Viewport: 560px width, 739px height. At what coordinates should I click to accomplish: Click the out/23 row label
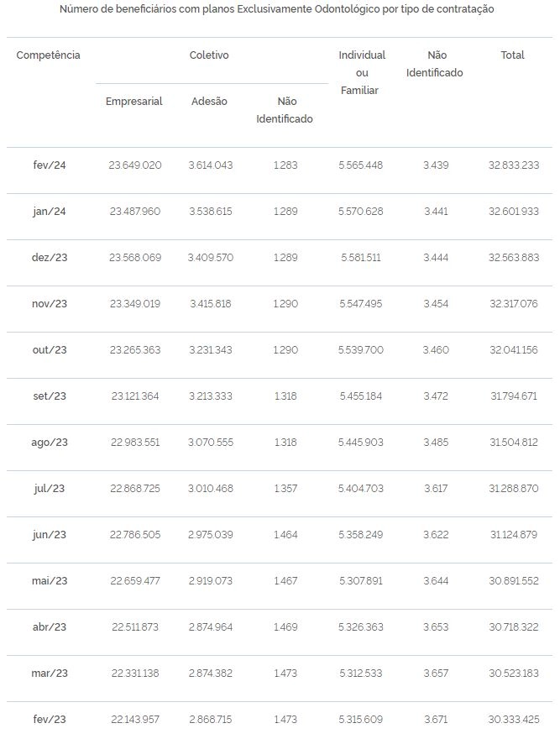pyautogui.click(x=50, y=349)
